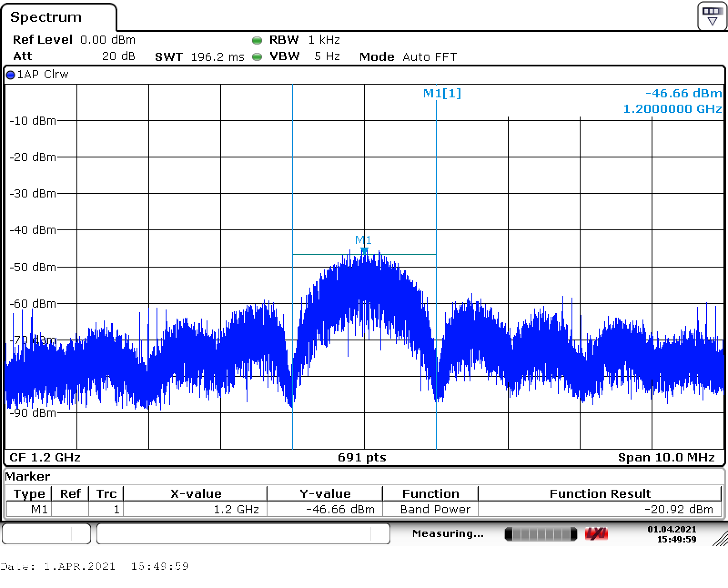Select the M1 marker triangle on trace

[x=364, y=250]
